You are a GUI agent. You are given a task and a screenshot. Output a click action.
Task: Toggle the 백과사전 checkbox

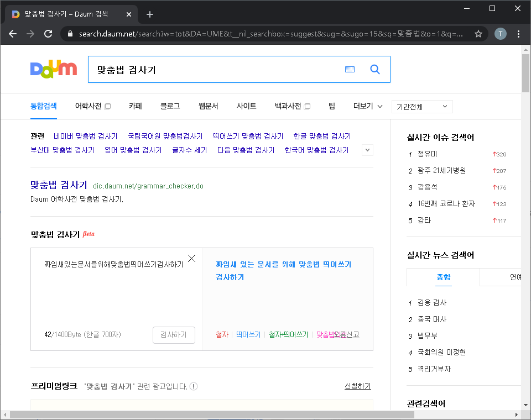[307, 106]
